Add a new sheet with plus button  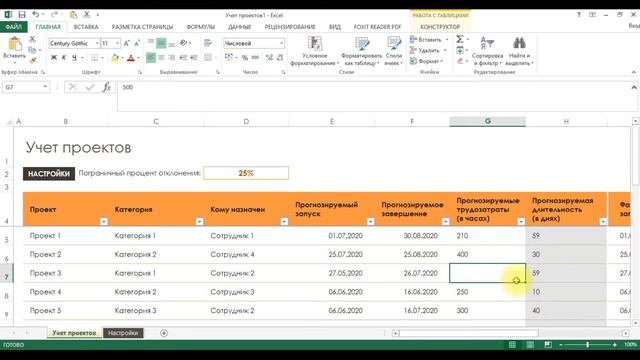click(164, 333)
